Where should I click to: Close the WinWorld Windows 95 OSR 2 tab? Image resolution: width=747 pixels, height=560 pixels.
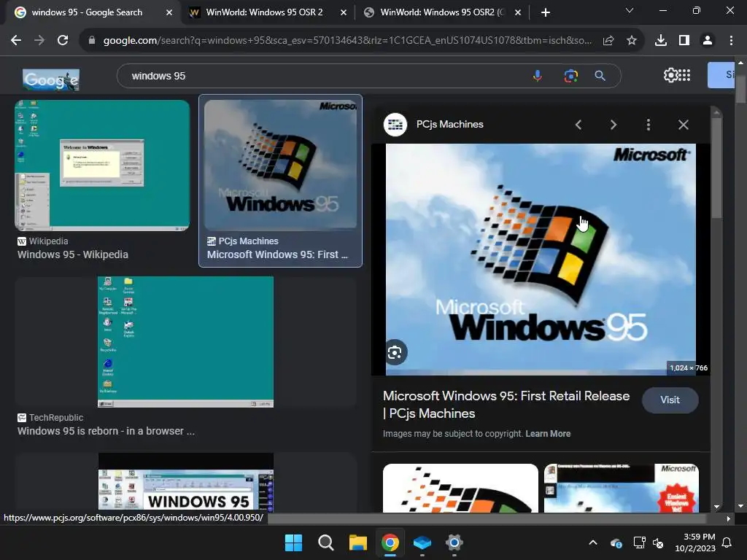click(344, 13)
